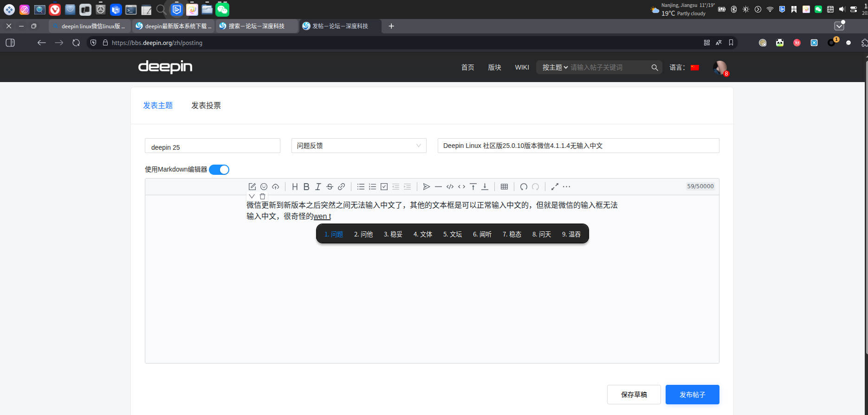Bookmark this page using the address bar icon

(x=731, y=43)
